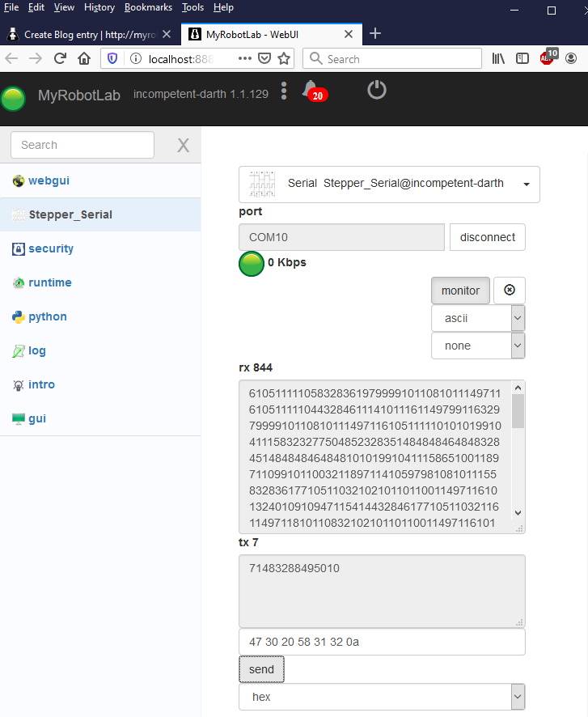Click the rx area scrollbar thumb
588x717 pixels.
pos(518,411)
